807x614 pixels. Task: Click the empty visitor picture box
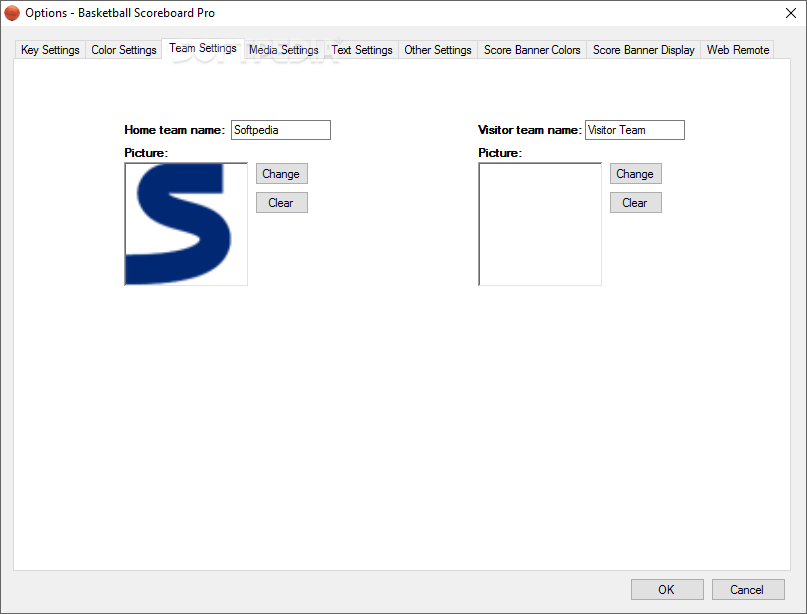[x=540, y=224]
